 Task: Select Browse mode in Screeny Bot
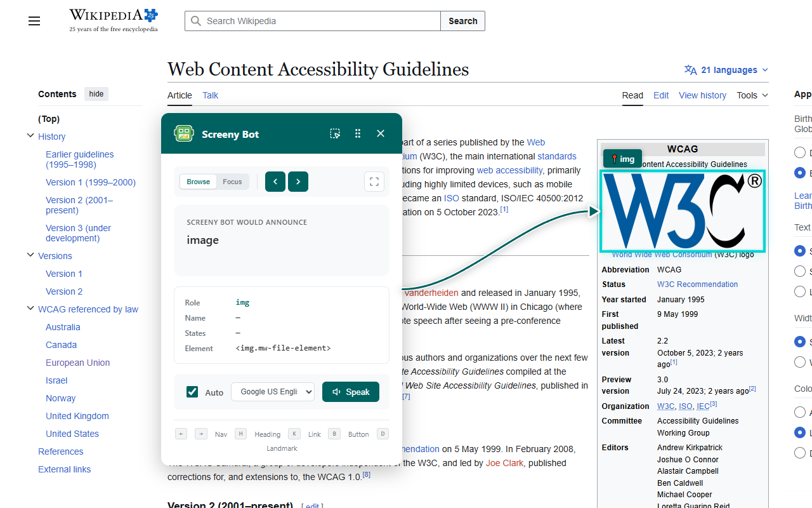198,182
